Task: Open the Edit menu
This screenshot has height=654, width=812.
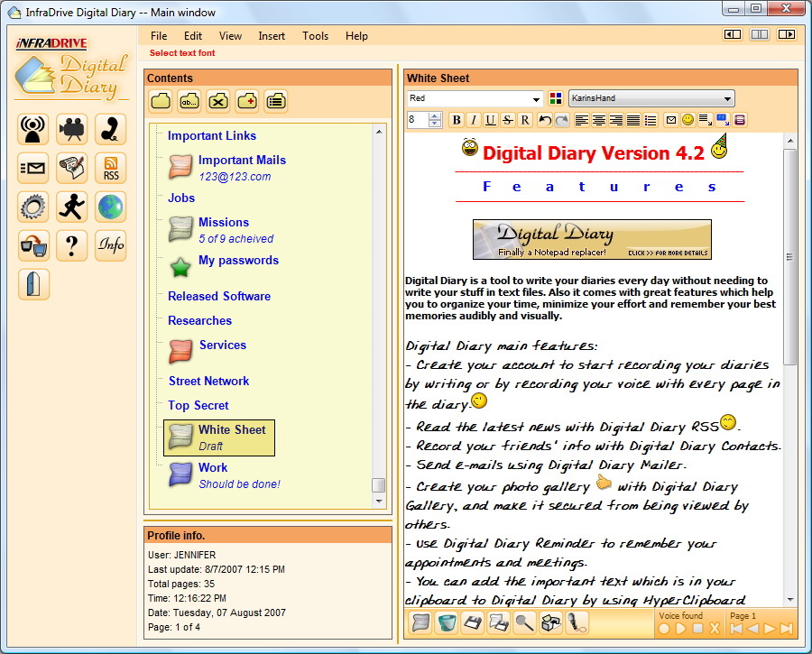Action: click(193, 36)
